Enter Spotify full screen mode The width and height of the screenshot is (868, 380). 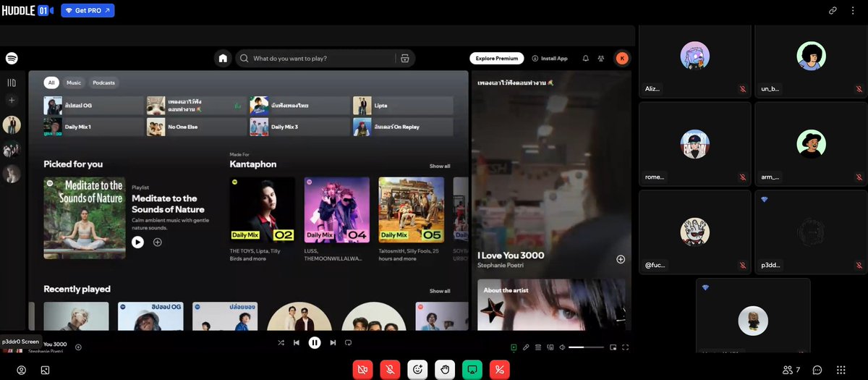pyautogui.click(x=625, y=347)
